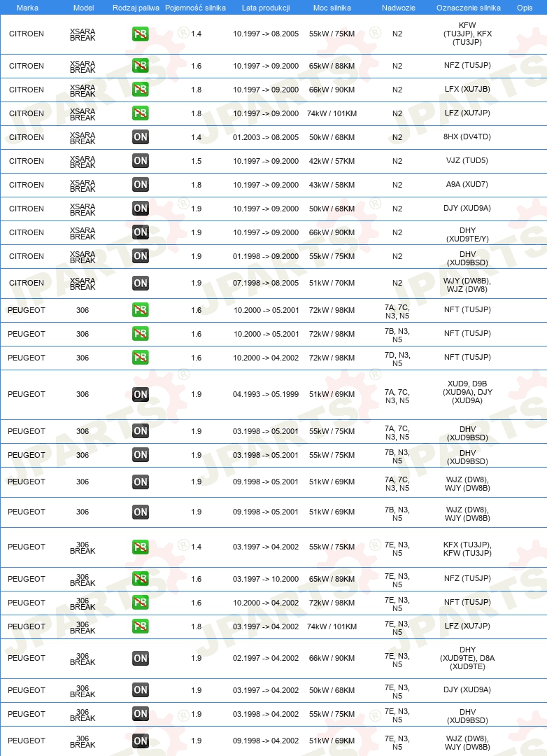Click the body code 7D, N3, N5
547x756 pixels.
397,359
